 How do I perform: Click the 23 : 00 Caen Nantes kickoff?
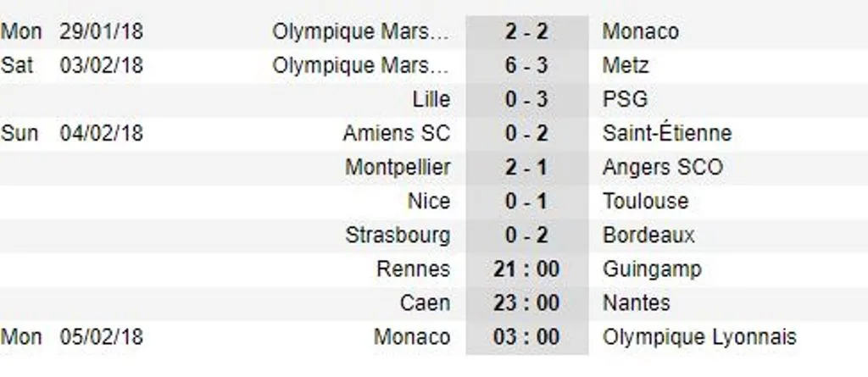(526, 302)
